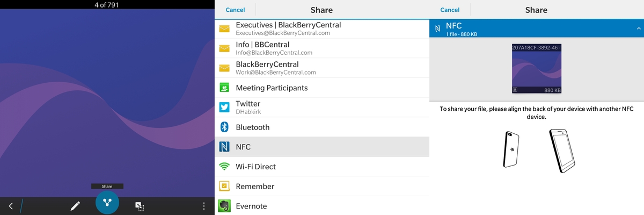
Task: Share to Meeting Participants
Action: (x=322, y=88)
